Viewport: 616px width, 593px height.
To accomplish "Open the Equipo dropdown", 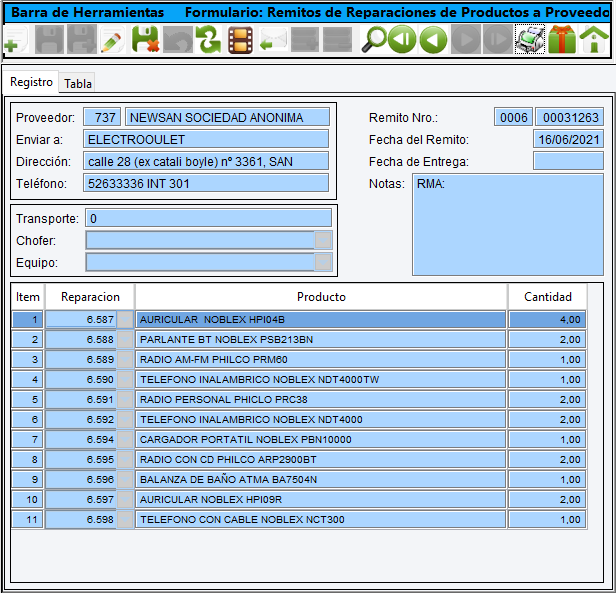I will (x=323, y=262).
